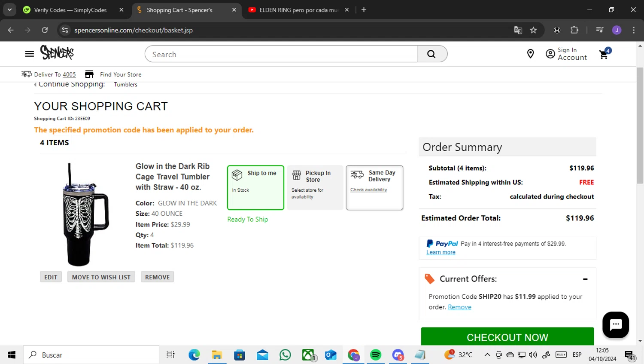Click CHECKOUT NOW
This screenshot has height=364, width=644.
click(x=507, y=337)
